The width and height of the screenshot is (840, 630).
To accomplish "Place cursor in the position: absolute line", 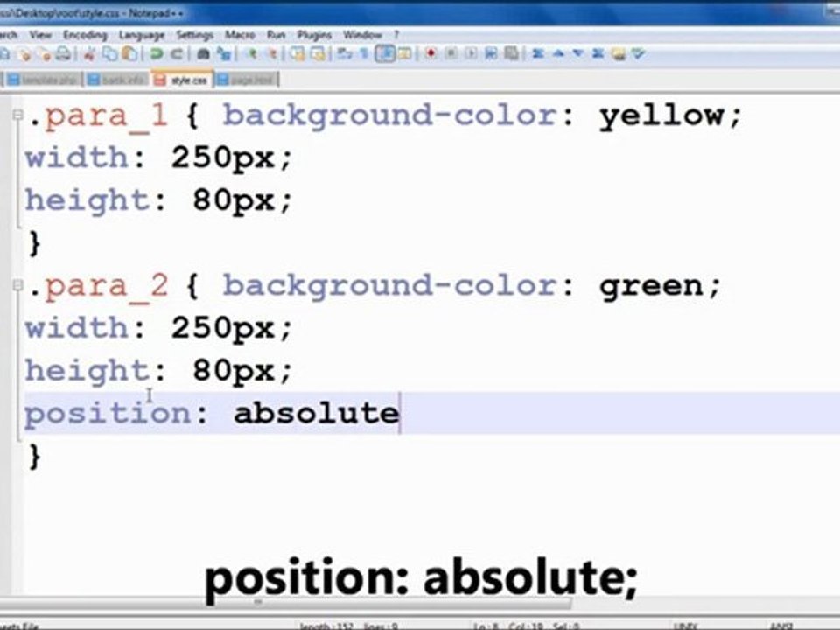I will (431, 413).
